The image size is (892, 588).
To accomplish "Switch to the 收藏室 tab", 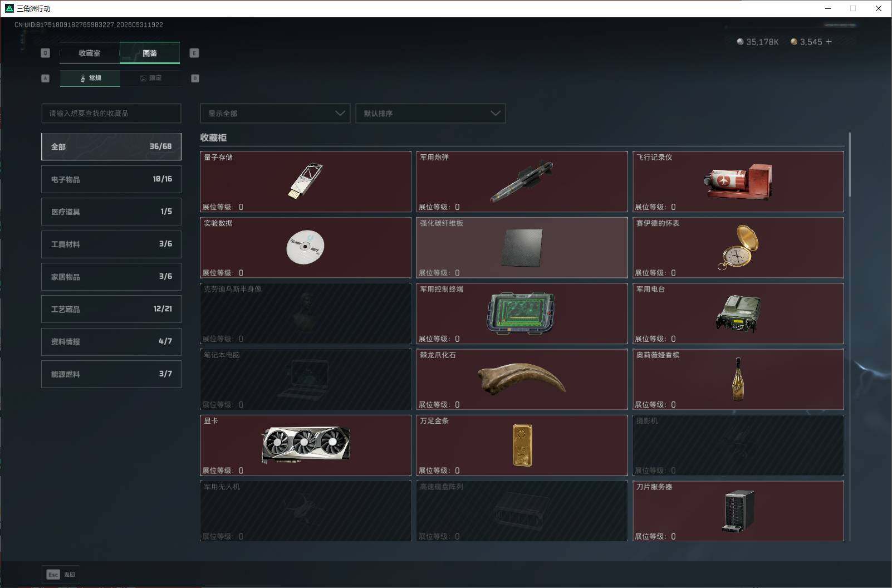I will coord(90,53).
